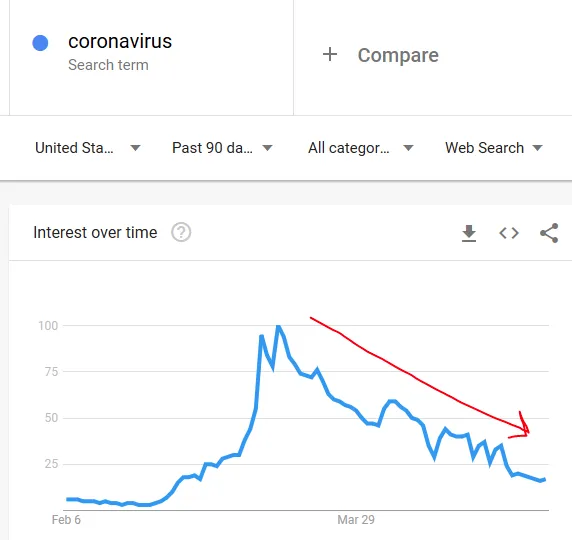Click the red arrowhead annotation

tap(522, 426)
